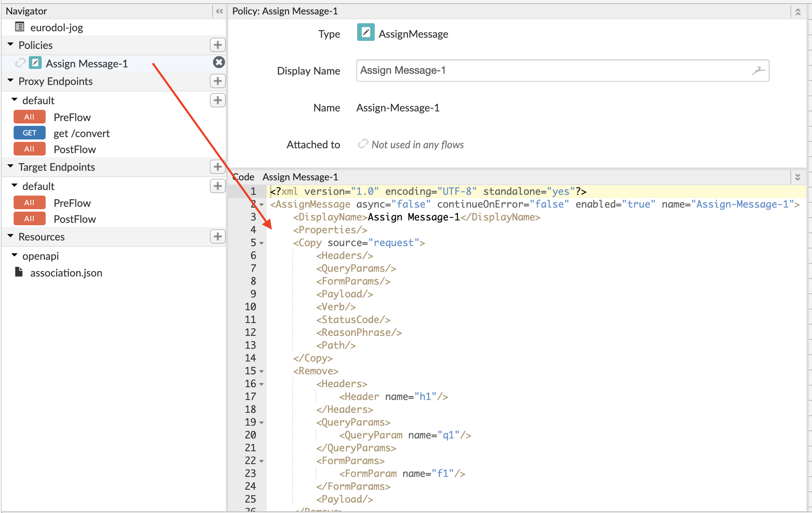Click the association.json file icon
Screen dimensions: 812x513
[19, 272]
